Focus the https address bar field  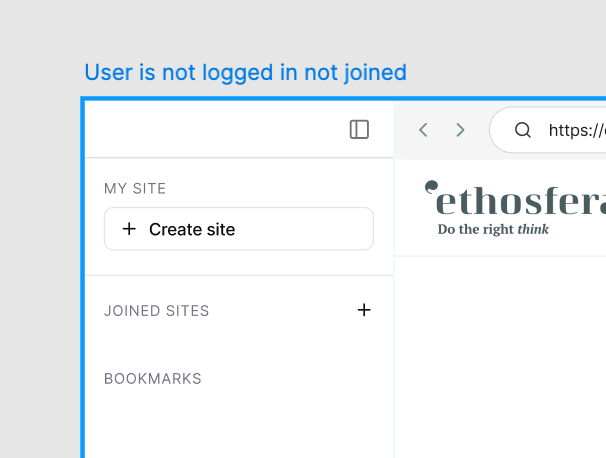[576, 129]
